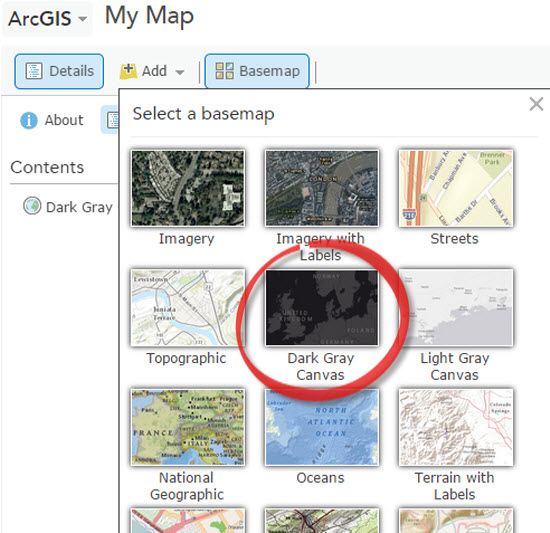Click the Light Gray Canvas label

coord(455,366)
